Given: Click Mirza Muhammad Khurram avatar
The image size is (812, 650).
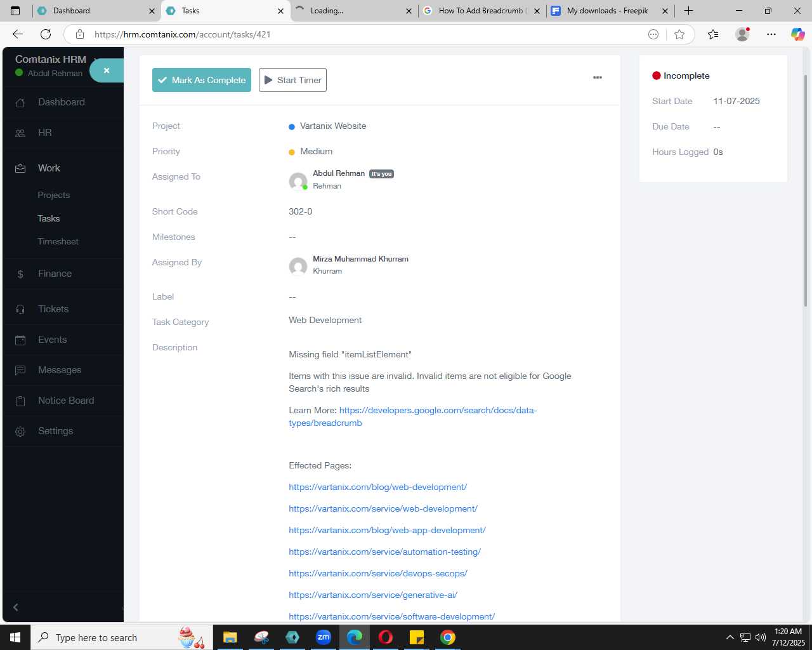Looking at the screenshot, I should click(x=298, y=267).
